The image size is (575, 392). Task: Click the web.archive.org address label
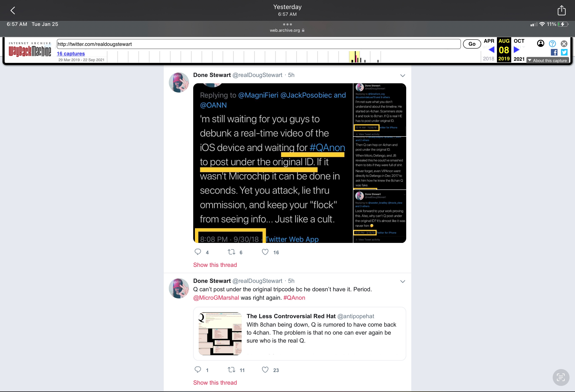click(285, 30)
